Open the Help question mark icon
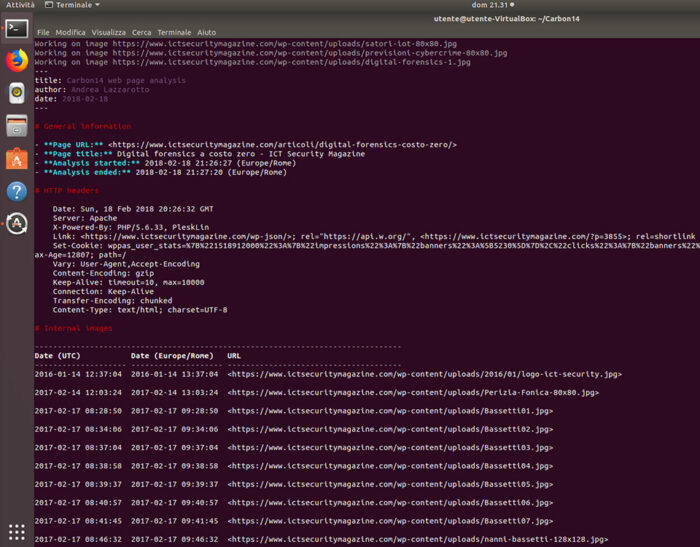Viewport: 700px width, 547px height. click(17, 192)
